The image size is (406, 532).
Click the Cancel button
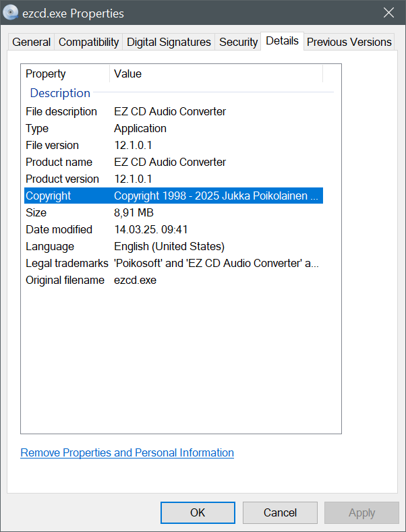(x=280, y=512)
